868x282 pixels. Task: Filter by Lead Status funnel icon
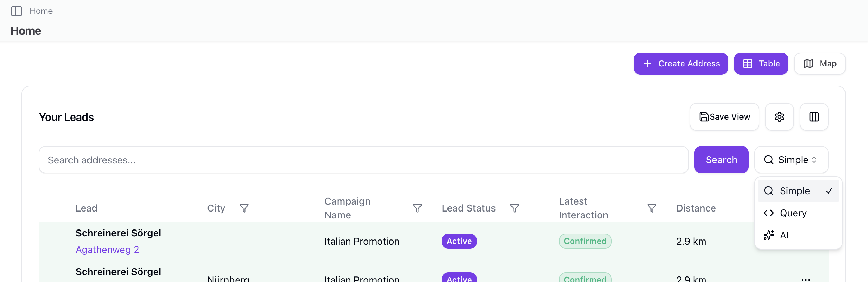(x=515, y=208)
